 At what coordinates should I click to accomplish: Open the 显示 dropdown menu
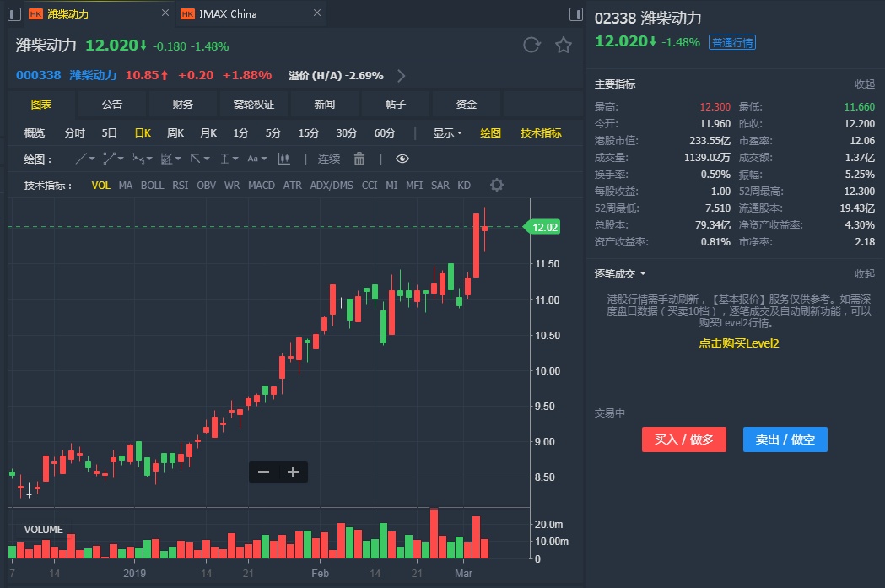point(447,133)
